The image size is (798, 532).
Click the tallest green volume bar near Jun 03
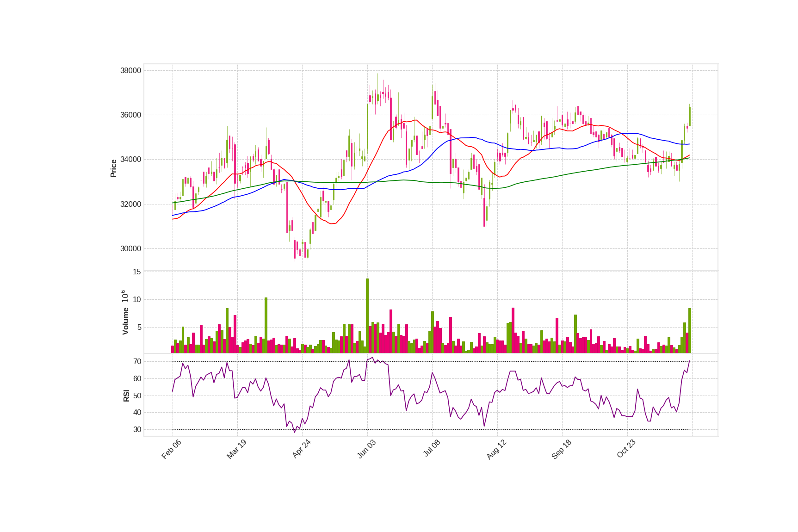(367, 315)
